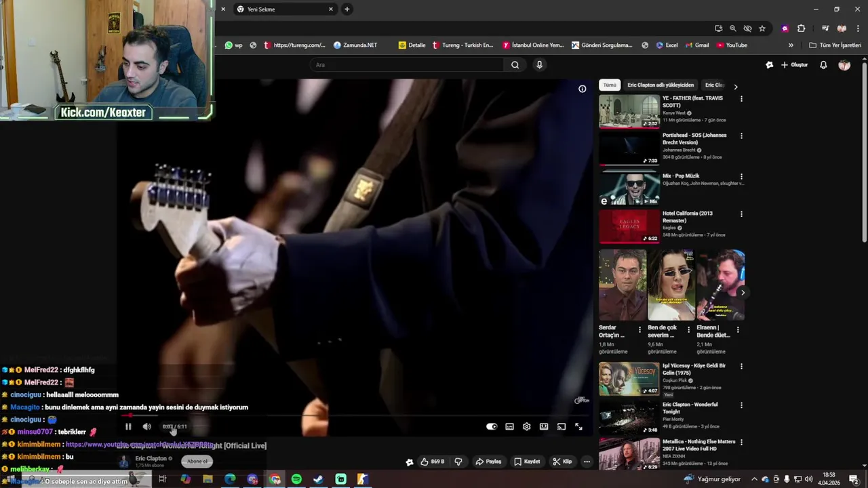Select the Tümü filter chip
This screenshot has width=868, height=488.
pyautogui.click(x=610, y=85)
